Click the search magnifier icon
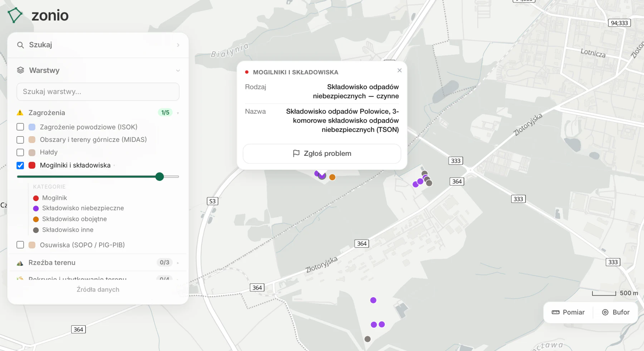The width and height of the screenshot is (644, 351). coord(20,45)
